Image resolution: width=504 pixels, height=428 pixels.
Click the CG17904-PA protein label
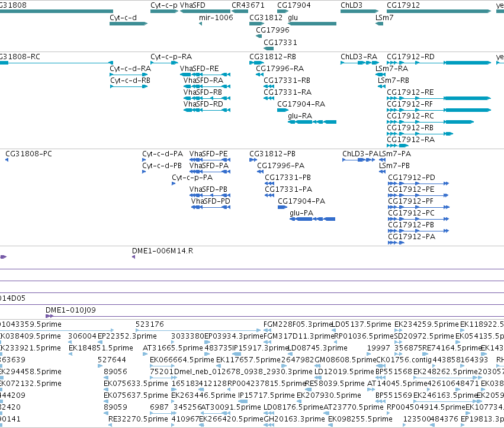[301, 201]
